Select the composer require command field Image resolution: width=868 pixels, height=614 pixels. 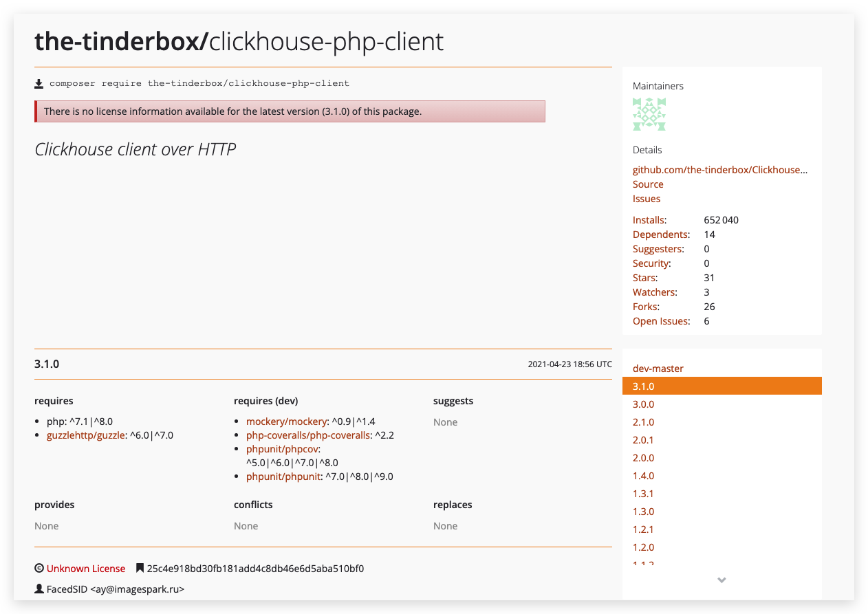coord(199,83)
